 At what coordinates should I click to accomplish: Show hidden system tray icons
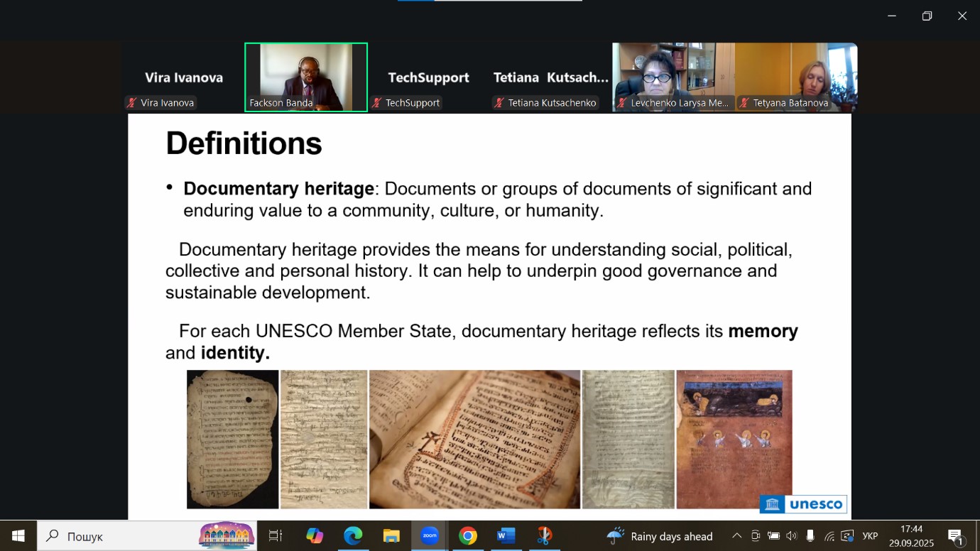click(737, 536)
